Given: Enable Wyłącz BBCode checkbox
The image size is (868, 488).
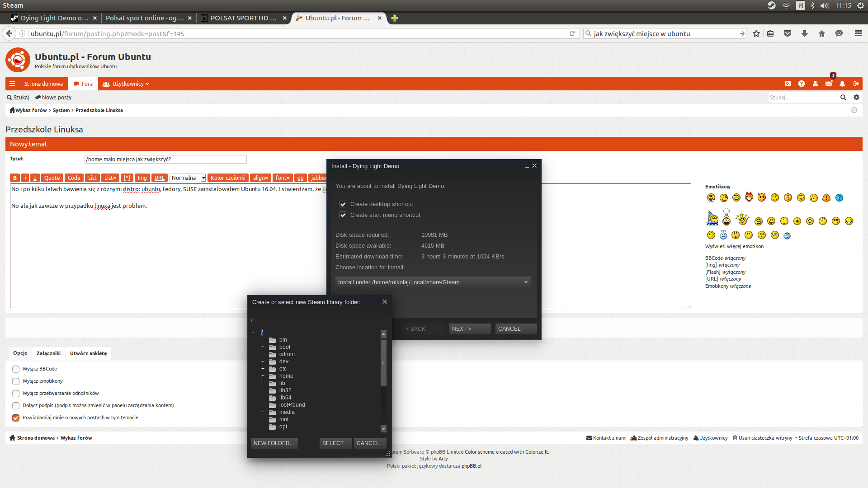Looking at the screenshot, I should 16,369.
